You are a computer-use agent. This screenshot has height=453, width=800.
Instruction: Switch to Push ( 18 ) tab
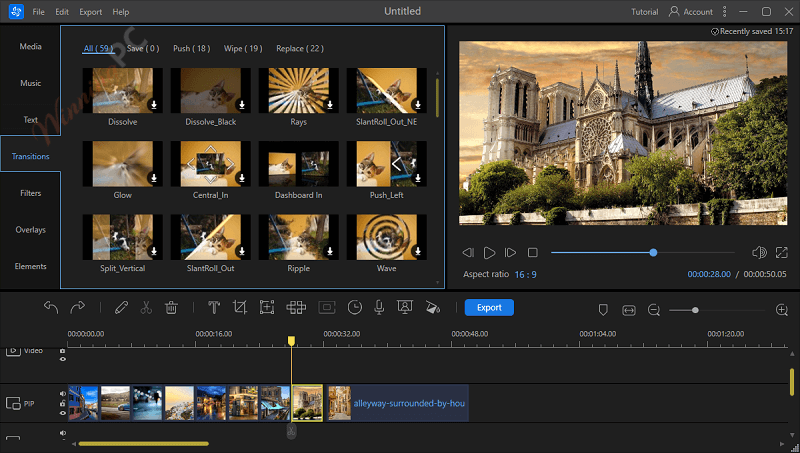point(191,48)
